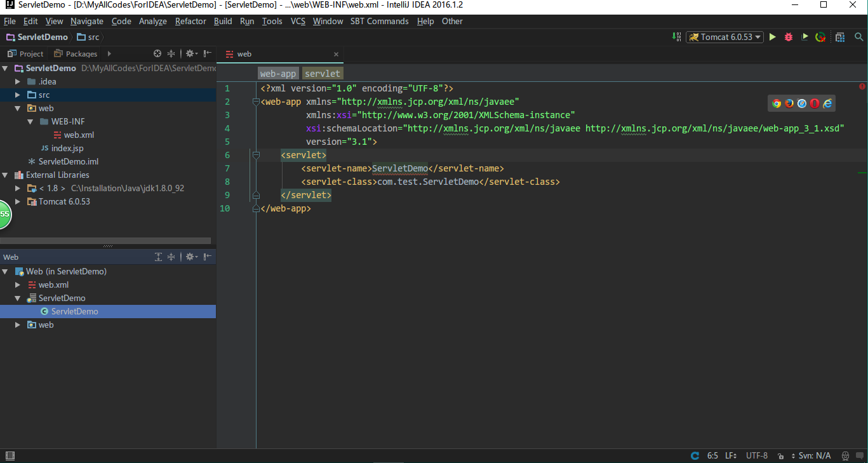Open Search Everywhere magnifier icon
Viewport: 868px width, 463px height.
click(859, 37)
